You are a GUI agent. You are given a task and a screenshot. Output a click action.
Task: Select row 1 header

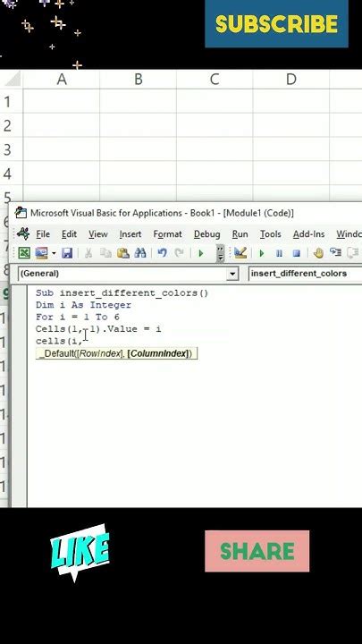(11, 101)
